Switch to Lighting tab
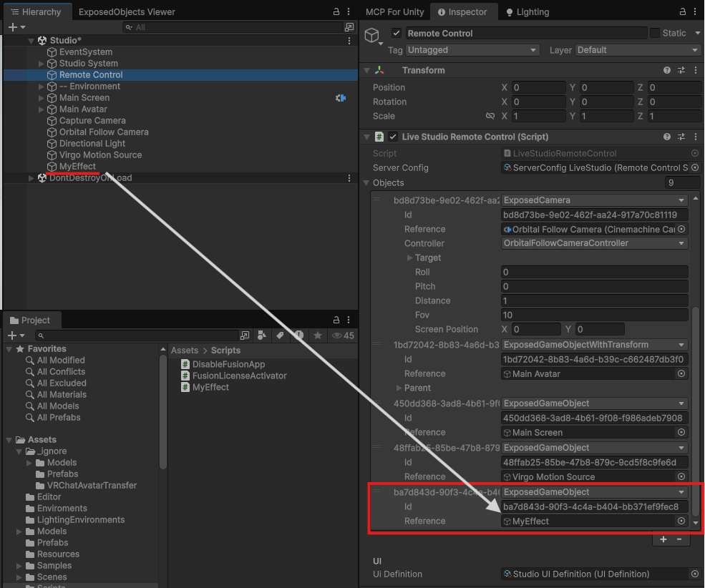The image size is (705, 588). click(527, 12)
